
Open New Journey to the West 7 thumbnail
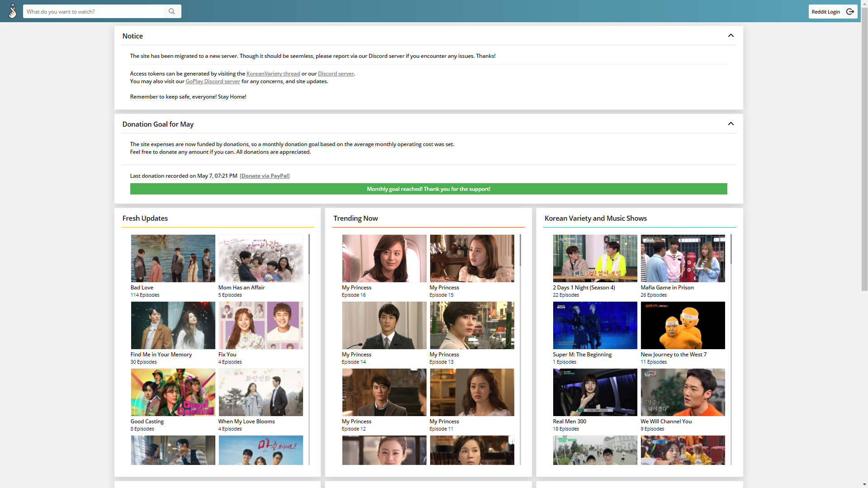(683, 325)
